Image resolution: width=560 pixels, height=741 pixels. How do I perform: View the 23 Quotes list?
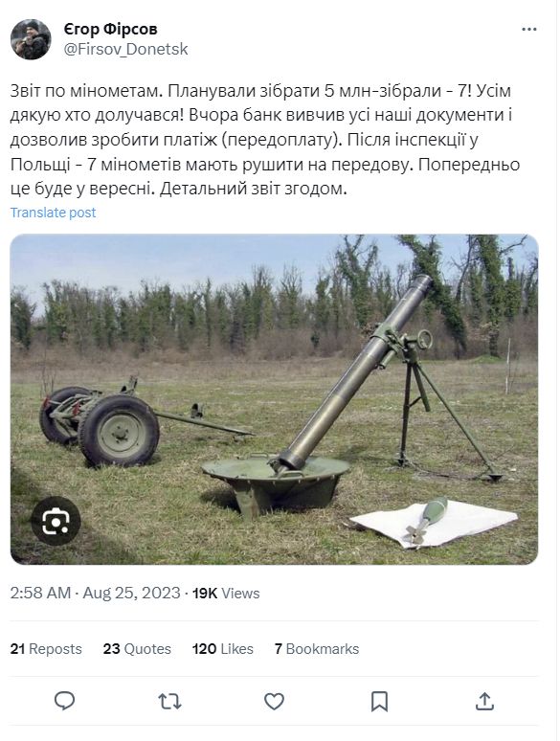137,649
